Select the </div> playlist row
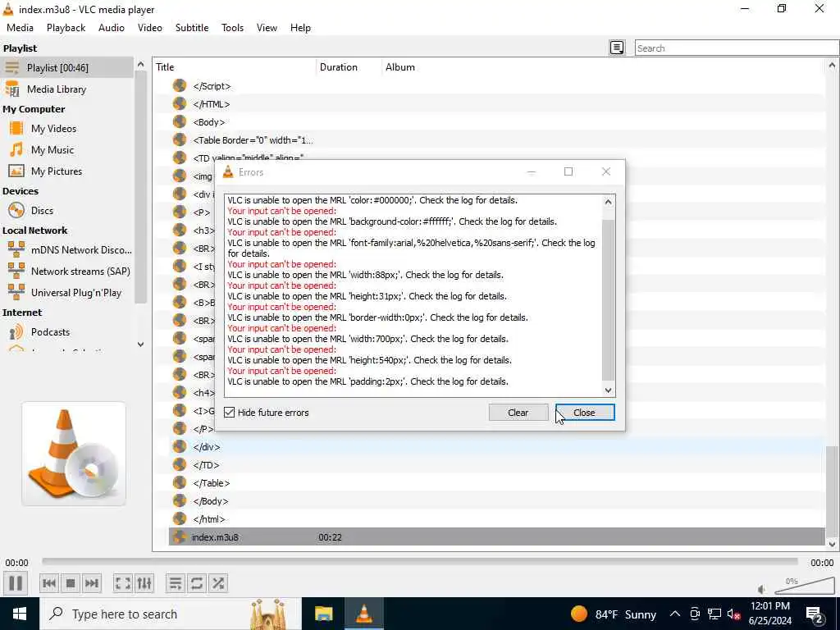The image size is (840, 630). (x=496, y=447)
